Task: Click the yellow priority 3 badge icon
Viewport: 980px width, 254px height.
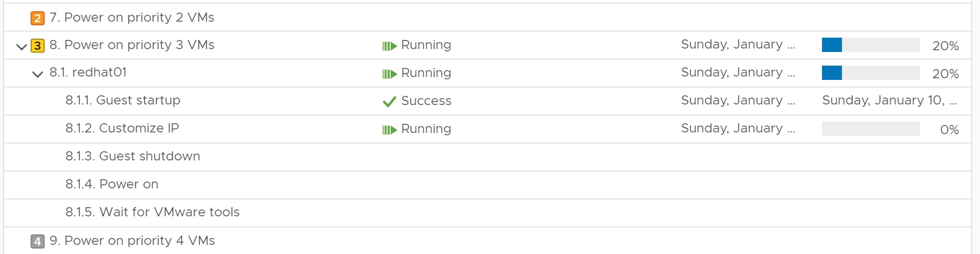Action: pyautogui.click(x=37, y=46)
